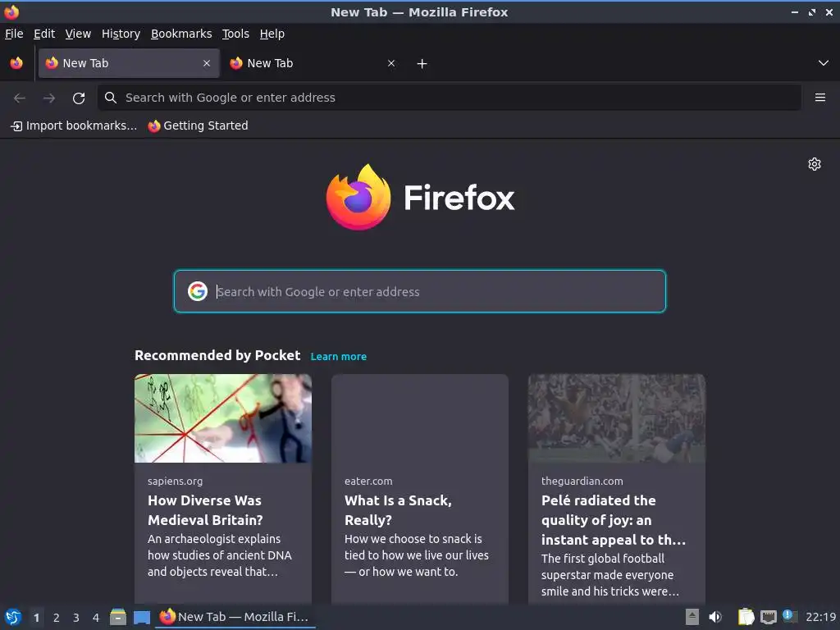Open the View menu
The image size is (840, 630).
[78, 34]
